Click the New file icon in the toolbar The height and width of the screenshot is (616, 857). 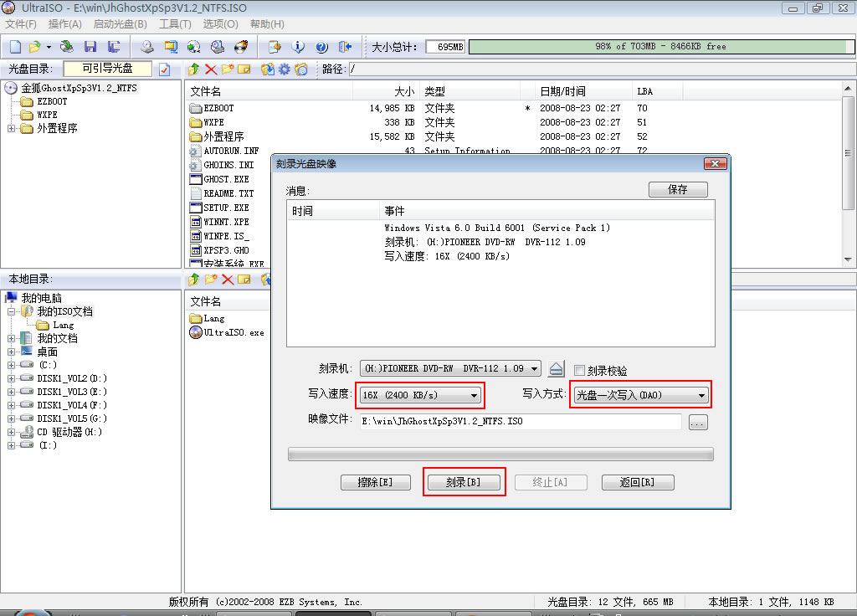coord(15,47)
